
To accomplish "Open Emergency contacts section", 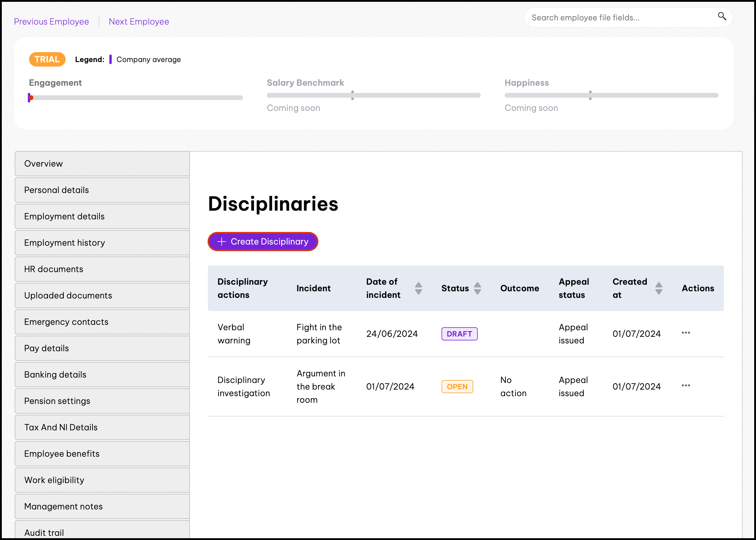I will click(102, 322).
